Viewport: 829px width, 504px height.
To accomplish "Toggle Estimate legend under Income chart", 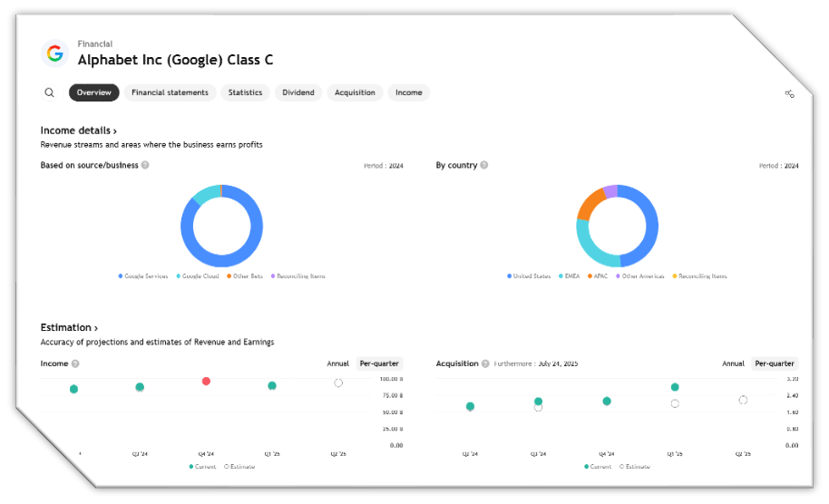I will click(239, 467).
